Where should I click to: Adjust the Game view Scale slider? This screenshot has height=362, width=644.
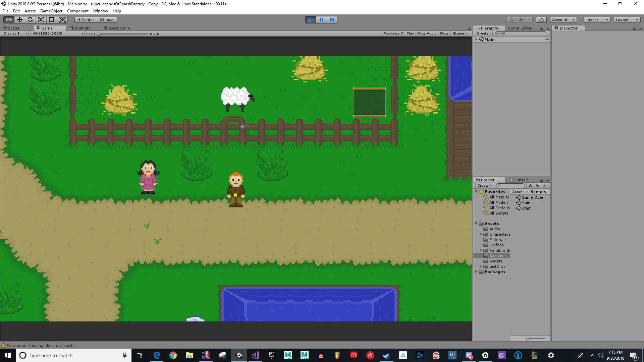click(123, 34)
